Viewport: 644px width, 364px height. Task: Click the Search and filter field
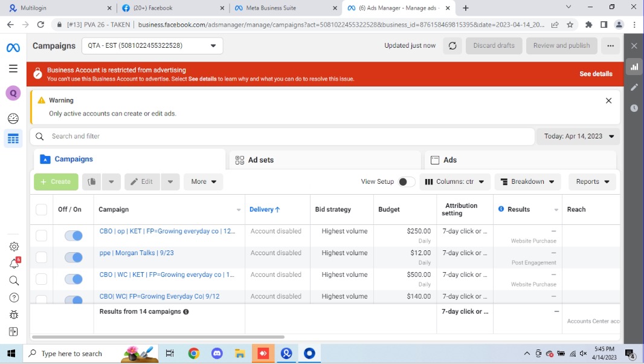283,136
